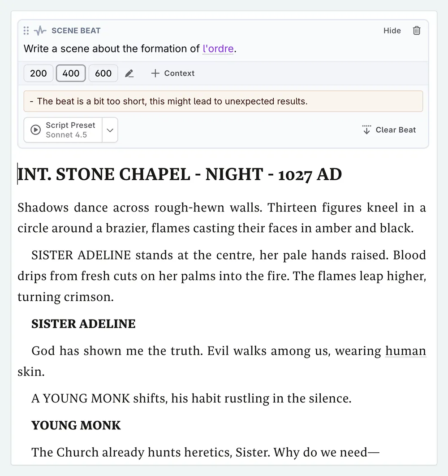448x476 pixels.
Task: Click the pencil custom word count icon
Action: tap(129, 74)
